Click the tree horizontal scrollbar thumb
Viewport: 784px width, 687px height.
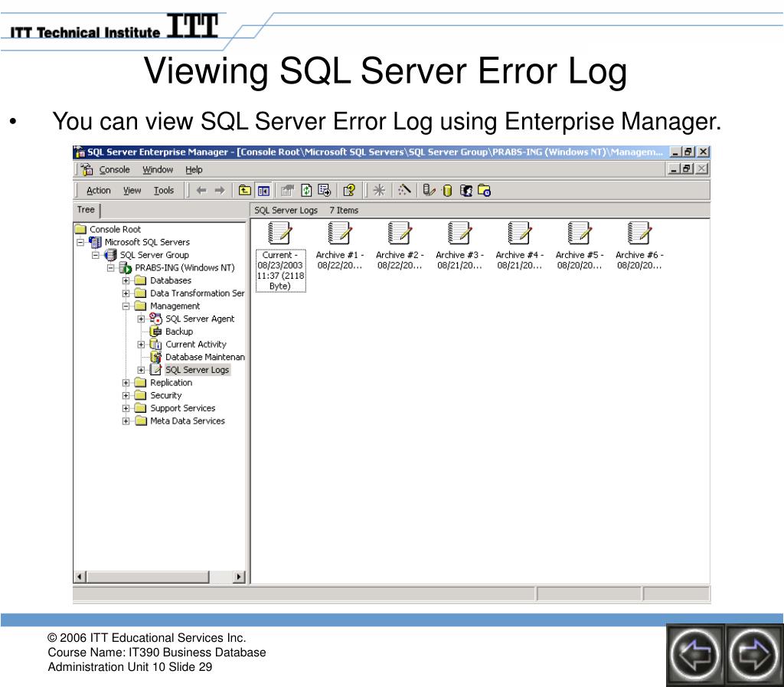coord(148,577)
